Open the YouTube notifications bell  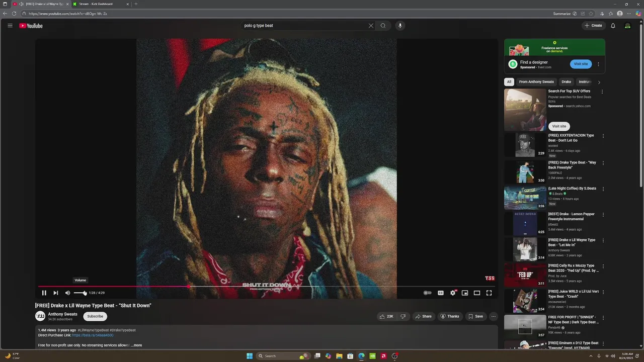pyautogui.click(x=613, y=26)
